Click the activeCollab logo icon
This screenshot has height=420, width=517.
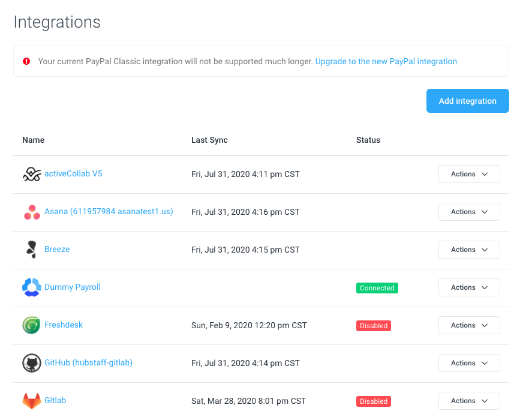32,174
